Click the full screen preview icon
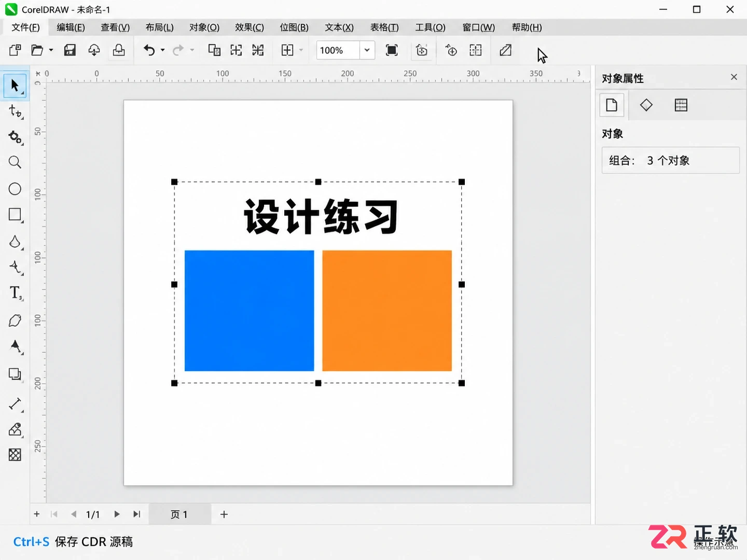The height and width of the screenshot is (560, 747). (x=392, y=50)
